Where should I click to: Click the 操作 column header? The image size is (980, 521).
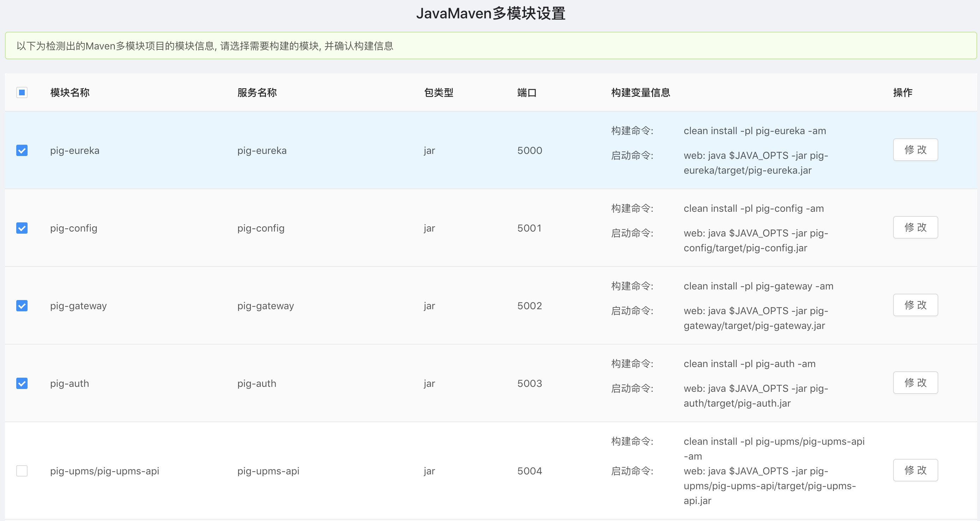pos(903,92)
